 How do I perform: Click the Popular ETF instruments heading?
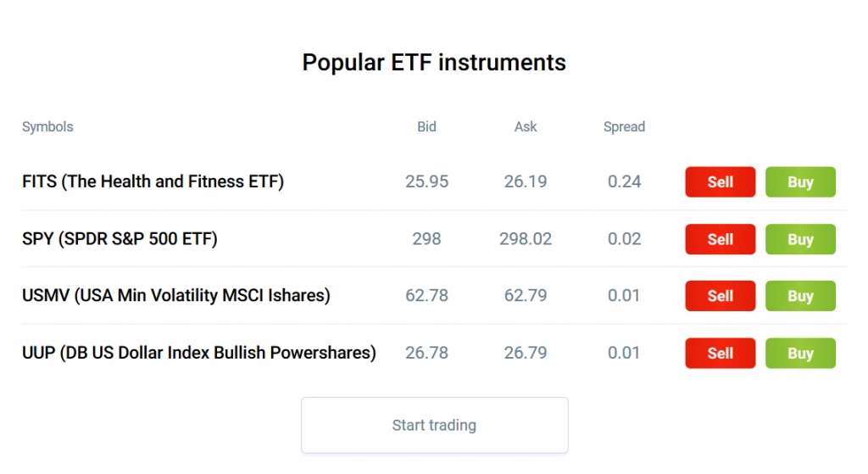point(434,63)
